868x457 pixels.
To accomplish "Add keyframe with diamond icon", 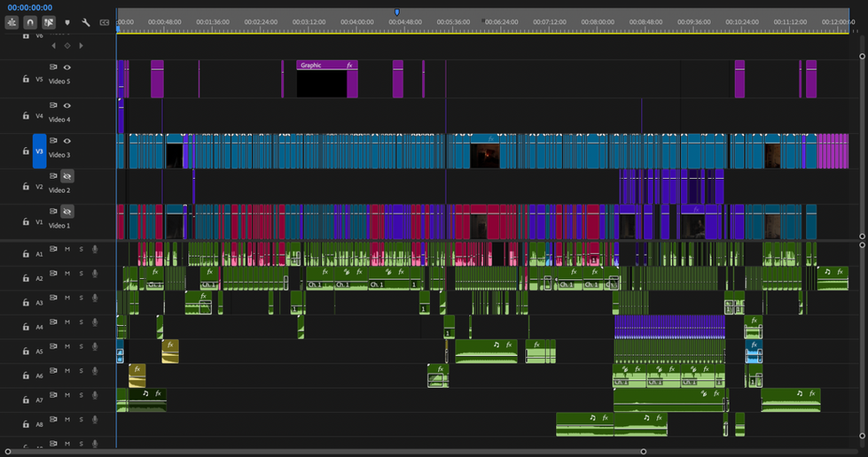I will [x=67, y=46].
